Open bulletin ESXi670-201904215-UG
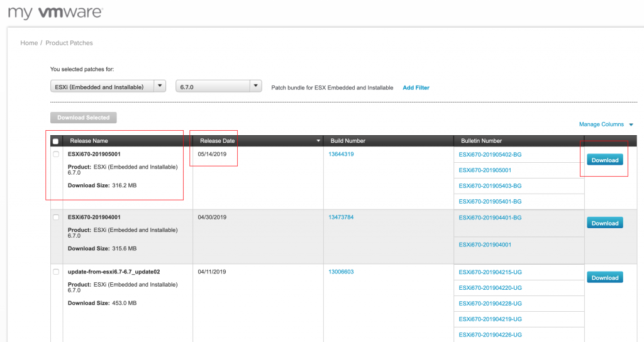 click(x=490, y=272)
